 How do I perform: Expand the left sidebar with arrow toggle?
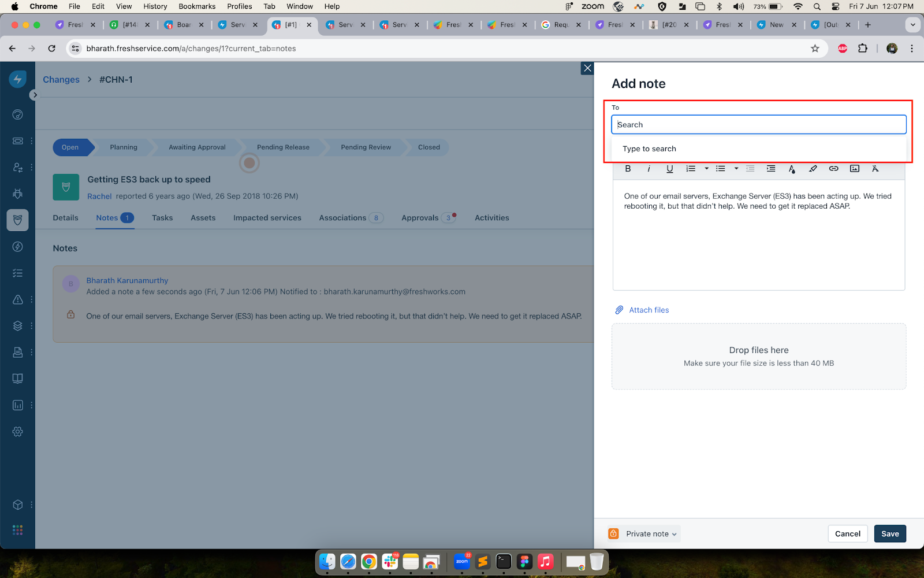pos(35,95)
